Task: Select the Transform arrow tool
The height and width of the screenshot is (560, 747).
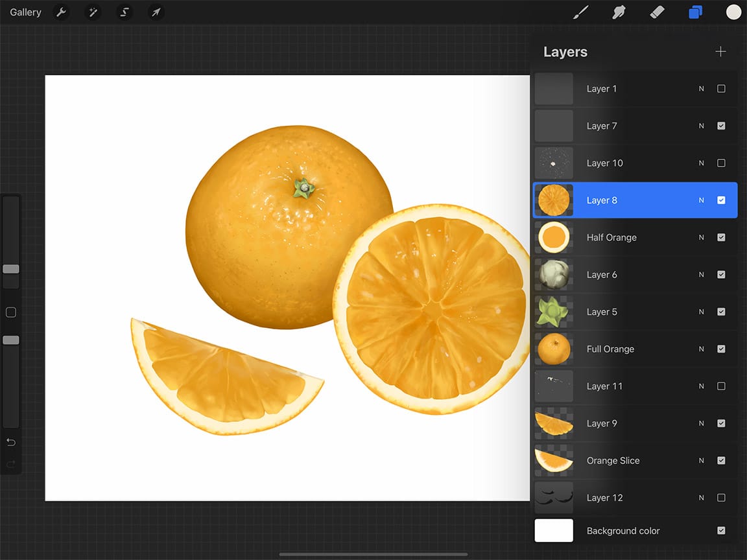Action: click(x=156, y=12)
